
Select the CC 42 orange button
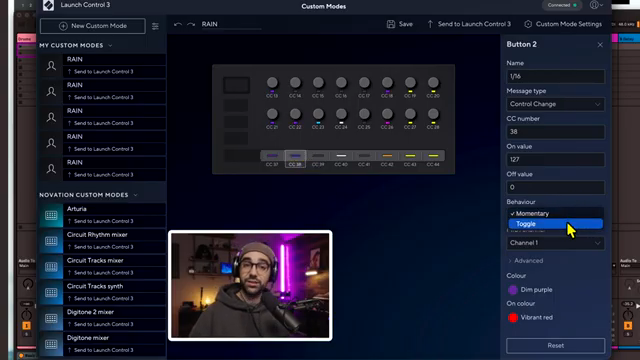pos(387,156)
